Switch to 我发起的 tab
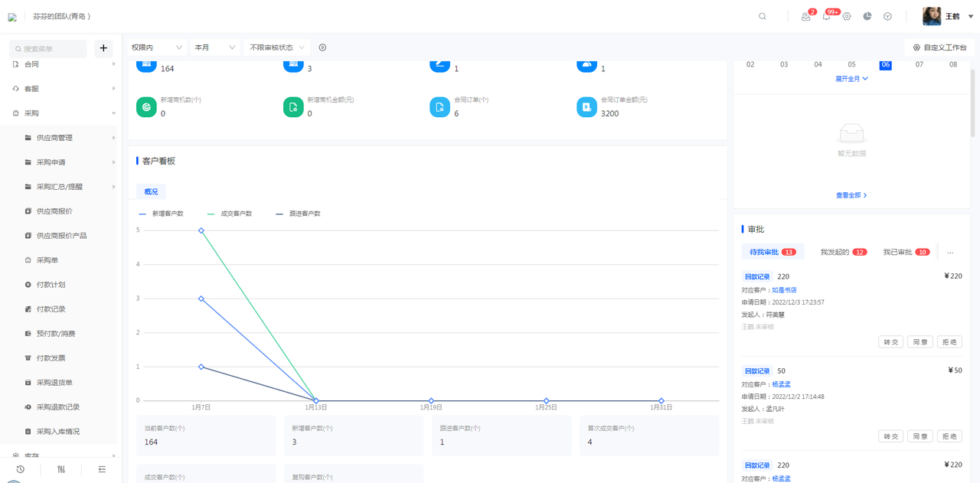Image resolution: width=980 pixels, height=483 pixels. [x=843, y=252]
